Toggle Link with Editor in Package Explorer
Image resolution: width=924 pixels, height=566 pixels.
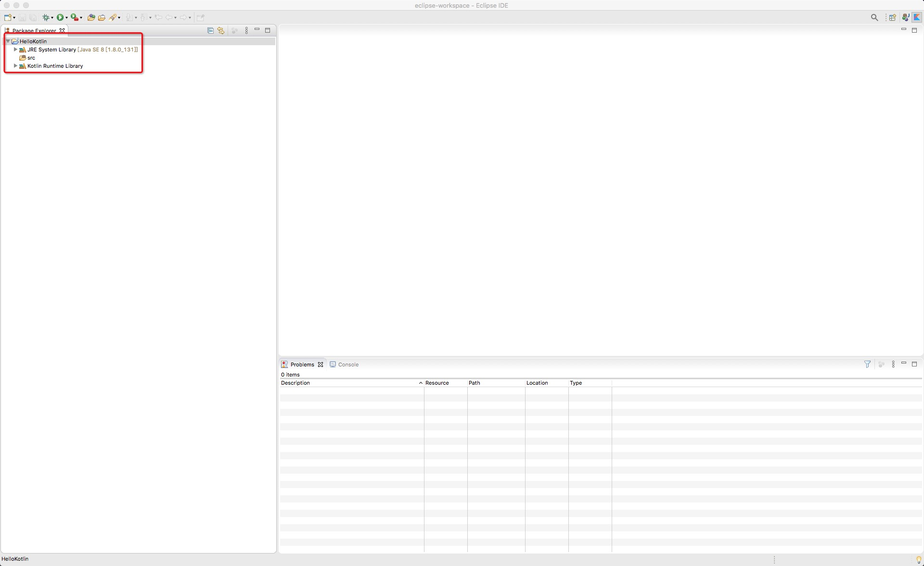click(x=221, y=30)
